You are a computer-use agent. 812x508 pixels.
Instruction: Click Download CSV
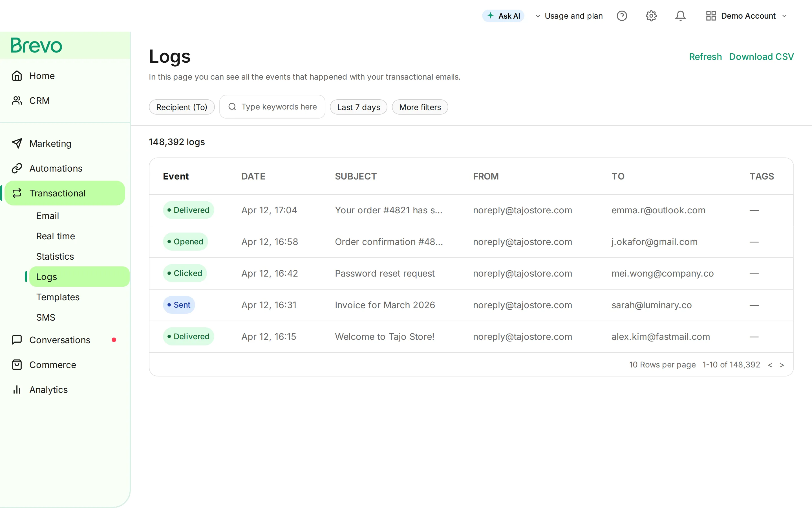point(761,56)
